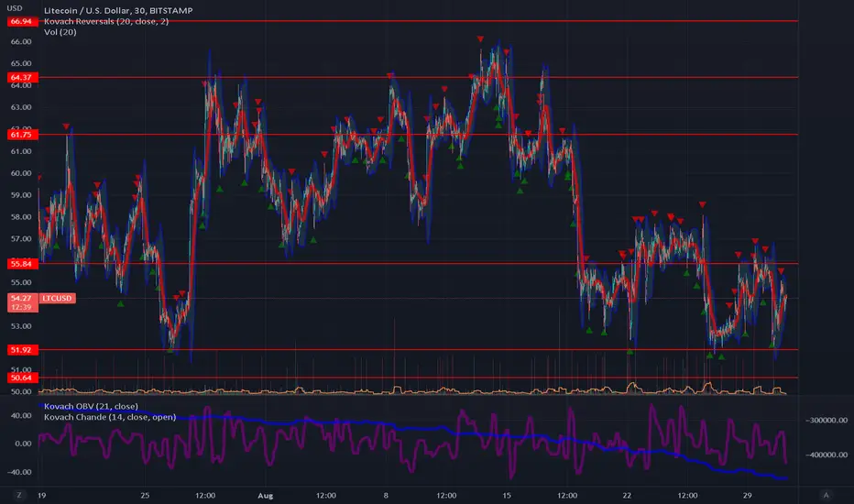
Task: Click the LTCUSD symbol tag
Action: click(x=57, y=299)
